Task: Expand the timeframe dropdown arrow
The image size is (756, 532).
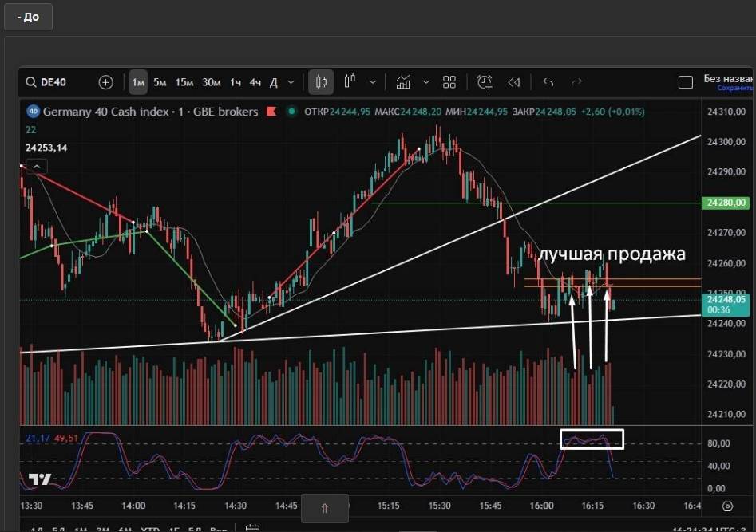Action: (x=291, y=82)
